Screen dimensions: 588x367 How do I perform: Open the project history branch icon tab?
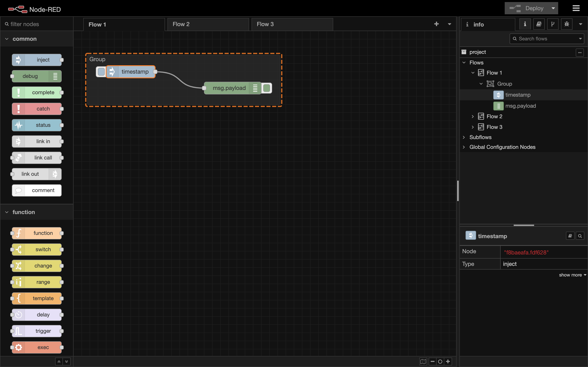(x=553, y=24)
